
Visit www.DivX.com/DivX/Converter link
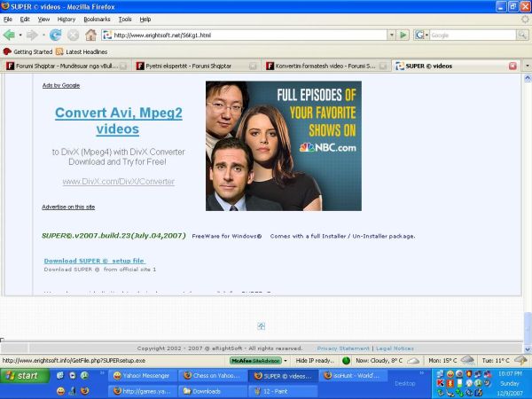[119, 182]
